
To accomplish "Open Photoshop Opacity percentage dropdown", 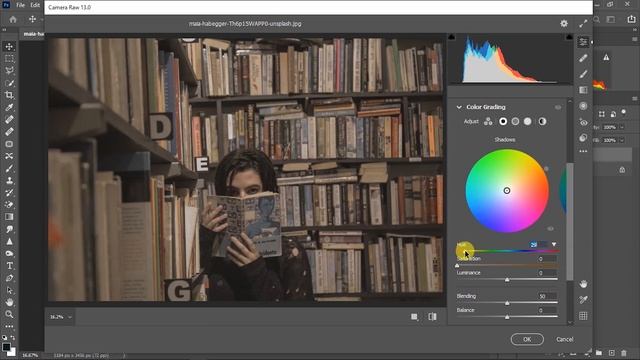I will pos(622,127).
